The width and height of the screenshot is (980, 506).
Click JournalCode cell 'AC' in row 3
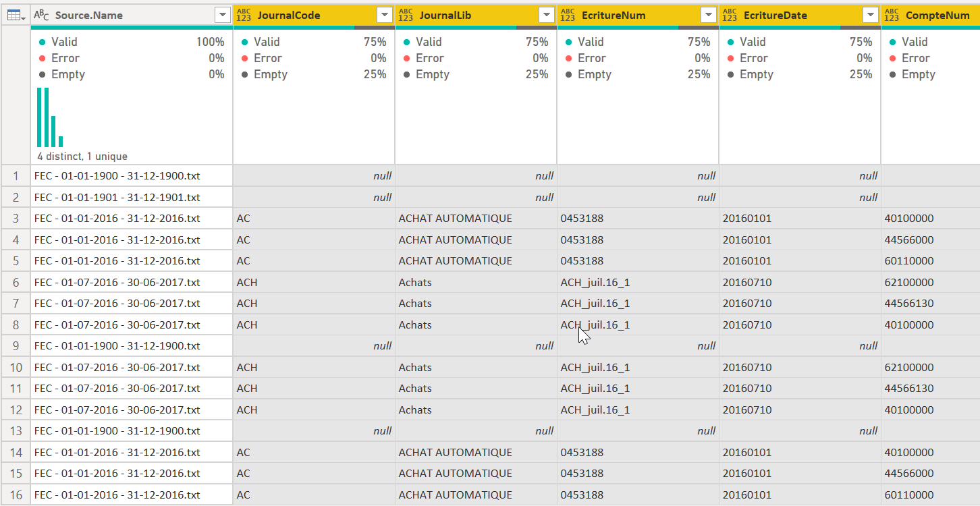tap(314, 219)
